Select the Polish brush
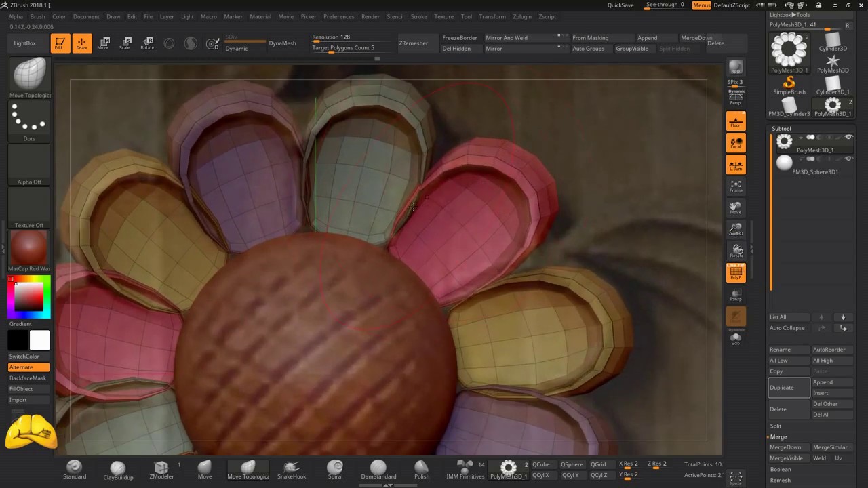The image size is (868, 488). [422, 470]
